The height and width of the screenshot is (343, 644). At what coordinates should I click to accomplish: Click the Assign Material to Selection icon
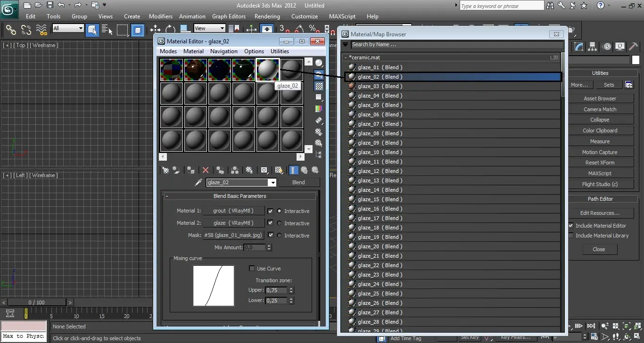[x=190, y=170]
